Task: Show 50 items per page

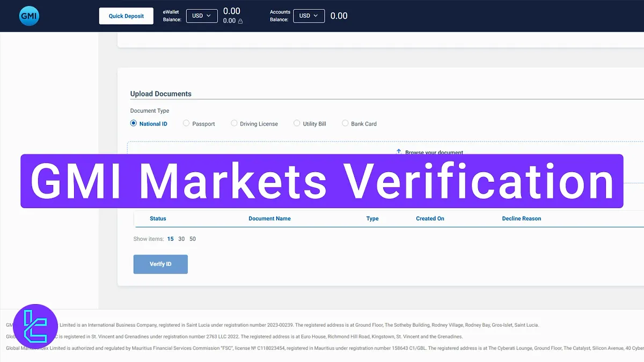Action: coord(192,239)
